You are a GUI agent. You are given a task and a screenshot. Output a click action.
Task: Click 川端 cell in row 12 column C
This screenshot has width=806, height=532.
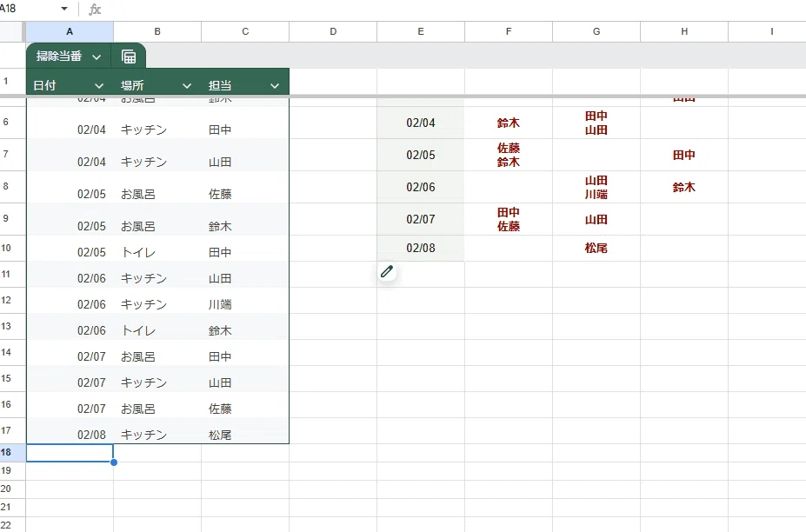click(245, 301)
